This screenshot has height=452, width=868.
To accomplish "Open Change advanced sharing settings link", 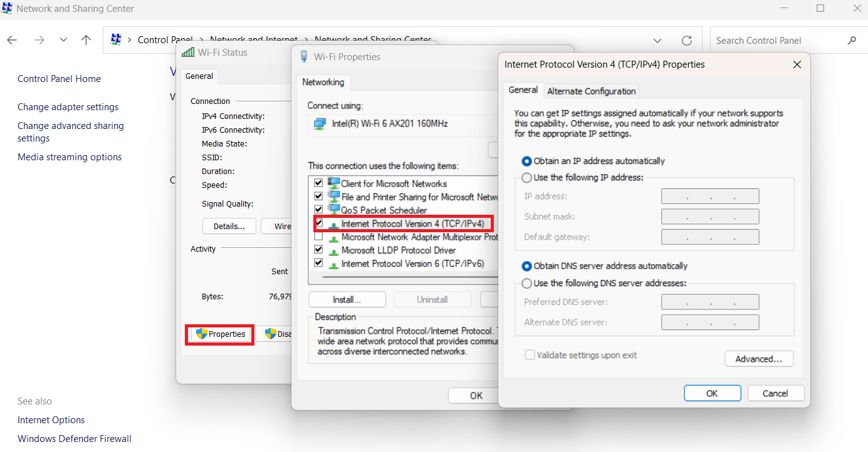I will (x=71, y=132).
